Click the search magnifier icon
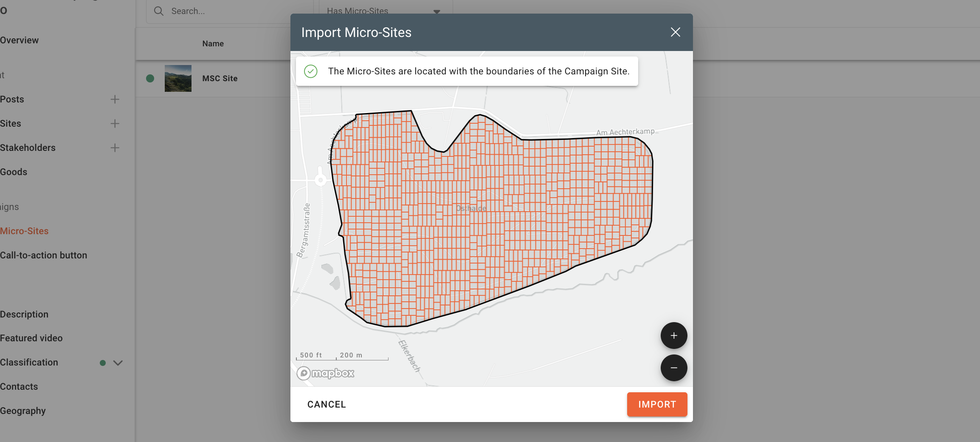 [x=159, y=11]
